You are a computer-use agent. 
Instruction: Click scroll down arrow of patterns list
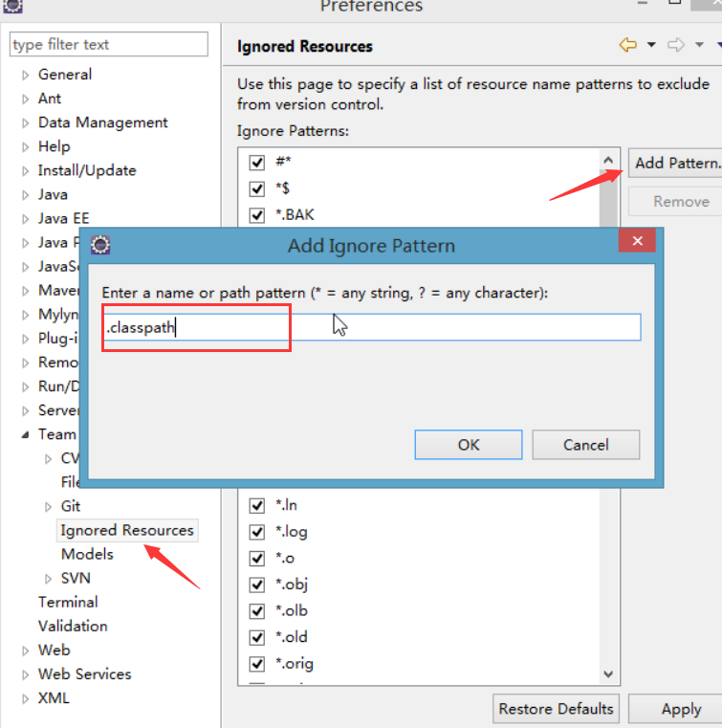[x=608, y=674]
